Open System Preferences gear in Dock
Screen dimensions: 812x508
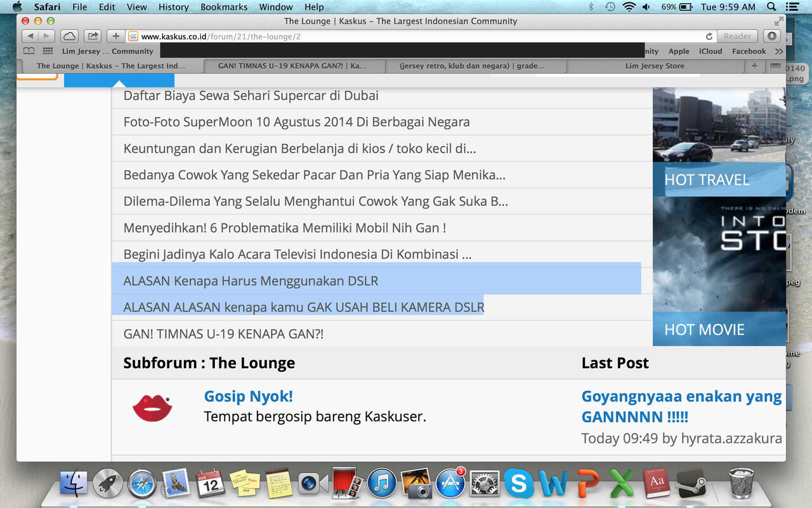[x=485, y=485]
